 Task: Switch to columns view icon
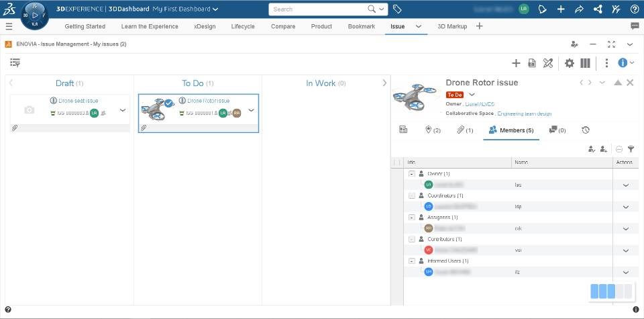(x=586, y=63)
